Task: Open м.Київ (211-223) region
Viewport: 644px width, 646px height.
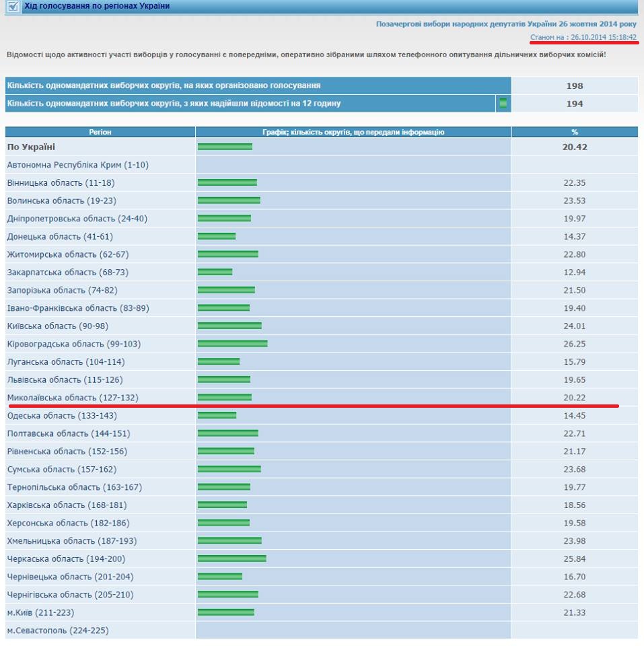Action: coord(40,612)
